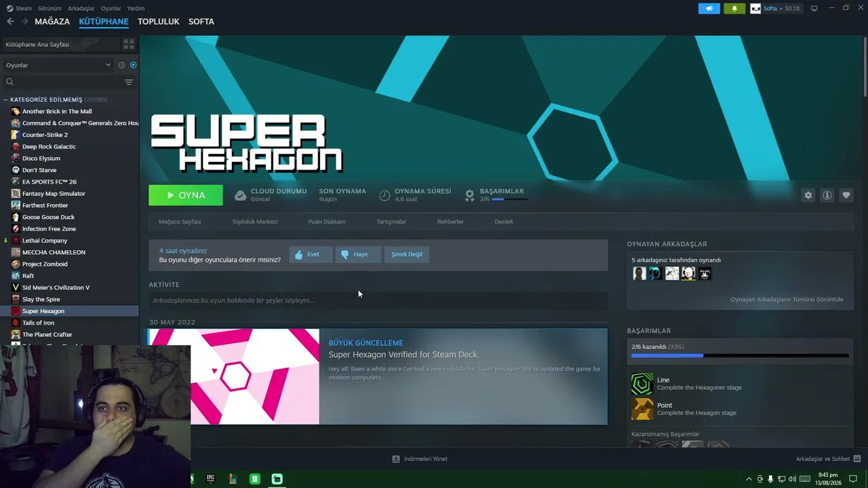The image size is (868, 488).
Task: Open the Arkadaşlar menu
Action: point(81,9)
